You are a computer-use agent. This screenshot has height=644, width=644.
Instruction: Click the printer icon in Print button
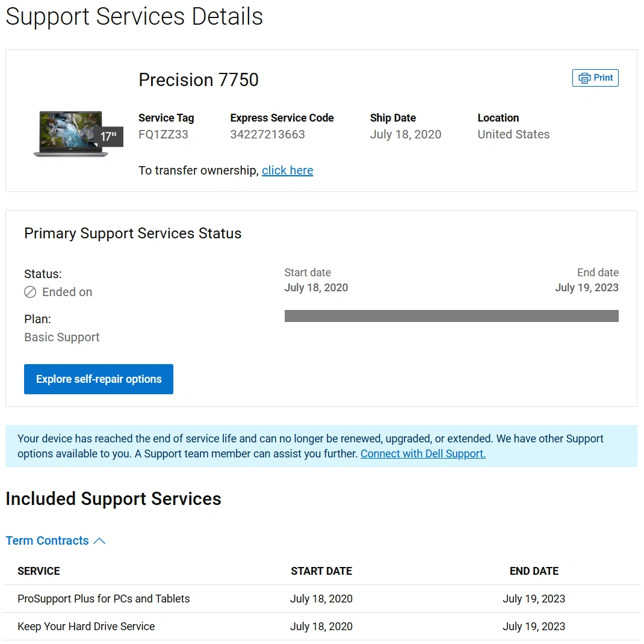click(584, 78)
